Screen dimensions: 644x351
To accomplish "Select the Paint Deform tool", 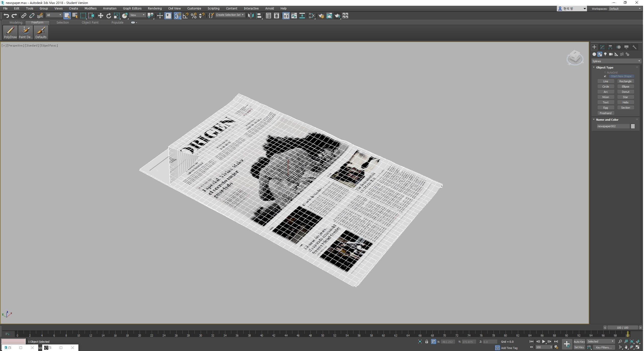I will point(26,32).
